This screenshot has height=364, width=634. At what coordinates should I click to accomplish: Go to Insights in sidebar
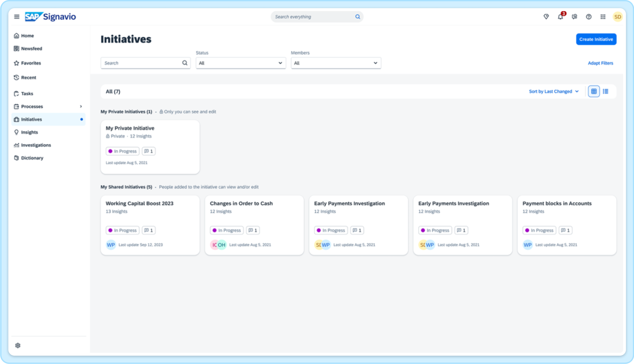pyautogui.click(x=29, y=132)
